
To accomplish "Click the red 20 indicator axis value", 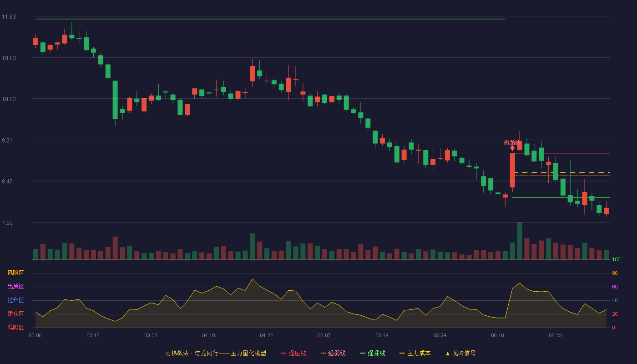I will tap(615, 314).
